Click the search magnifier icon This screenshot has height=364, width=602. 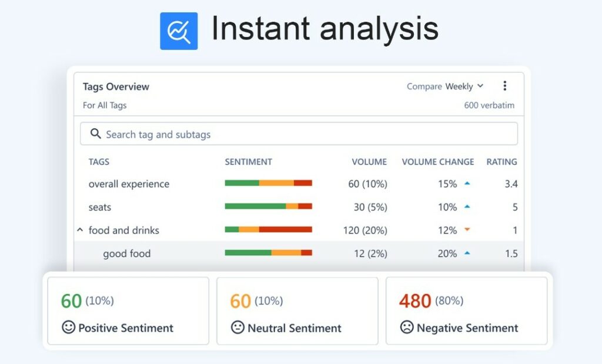tap(95, 133)
